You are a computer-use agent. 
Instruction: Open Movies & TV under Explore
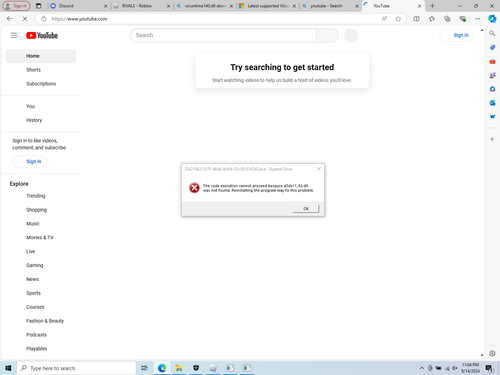point(41,238)
